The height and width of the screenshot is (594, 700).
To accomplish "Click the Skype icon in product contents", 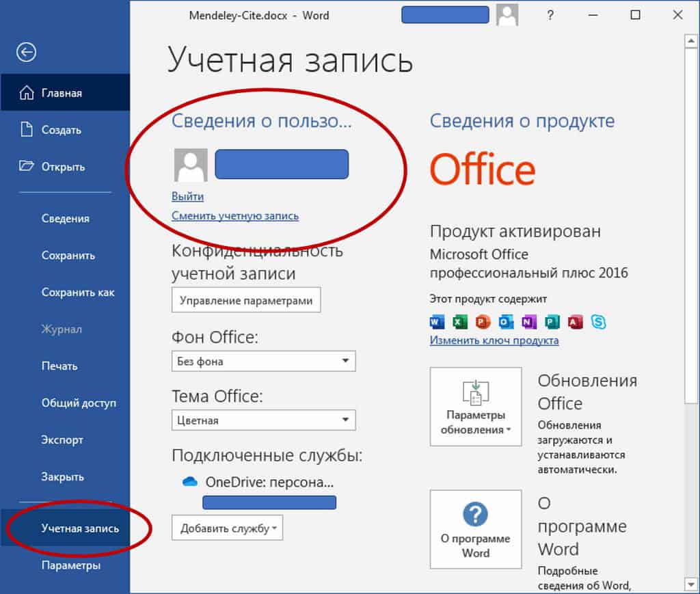I will (x=598, y=322).
